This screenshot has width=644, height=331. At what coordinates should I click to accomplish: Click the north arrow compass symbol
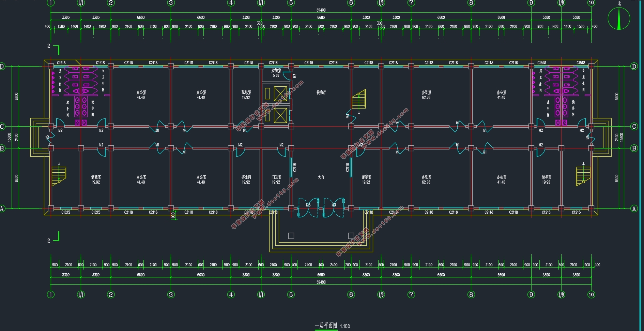click(x=619, y=18)
